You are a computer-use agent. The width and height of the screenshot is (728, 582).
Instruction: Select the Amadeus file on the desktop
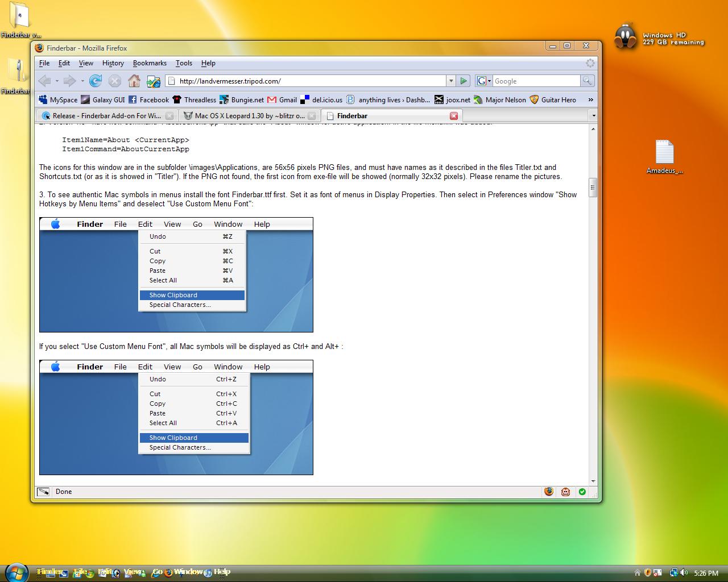pyautogui.click(x=664, y=156)
